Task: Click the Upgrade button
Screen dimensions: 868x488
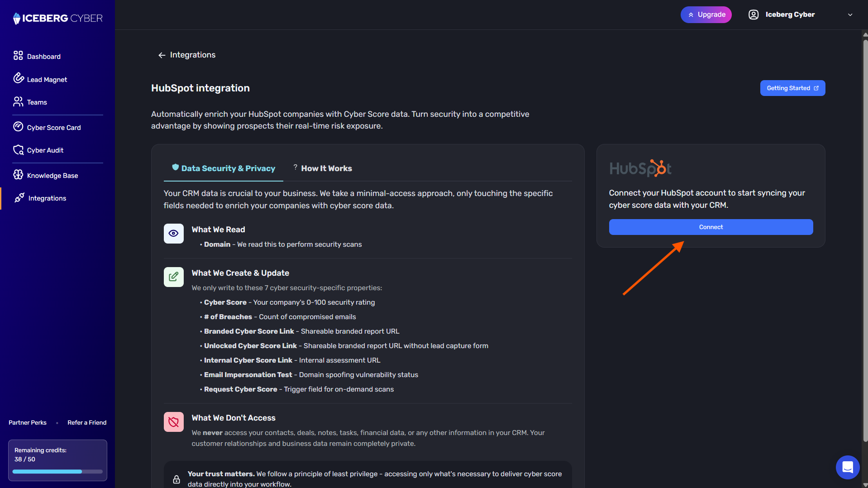Action: pos(706,15)
